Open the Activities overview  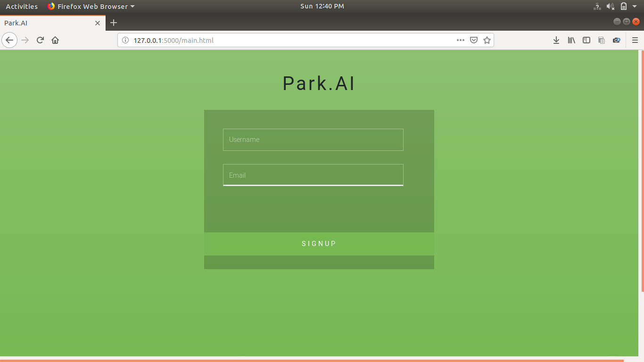click(x=22, y=6)
